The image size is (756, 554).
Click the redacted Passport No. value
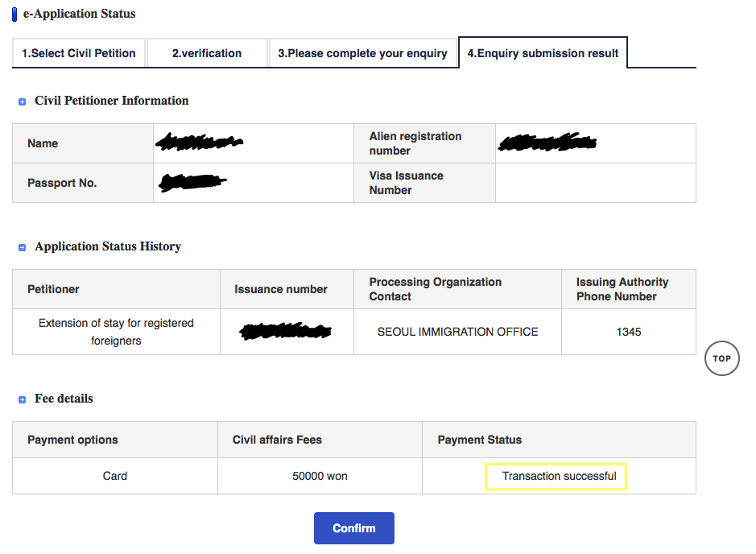[x=192, y=183]
